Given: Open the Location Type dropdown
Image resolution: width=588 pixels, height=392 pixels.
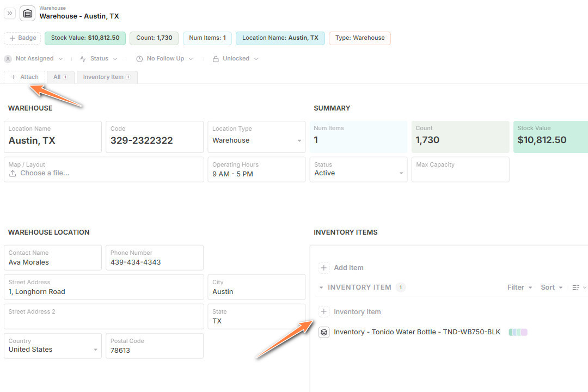Looking at the screenshot, I should (x=256, y=137).
